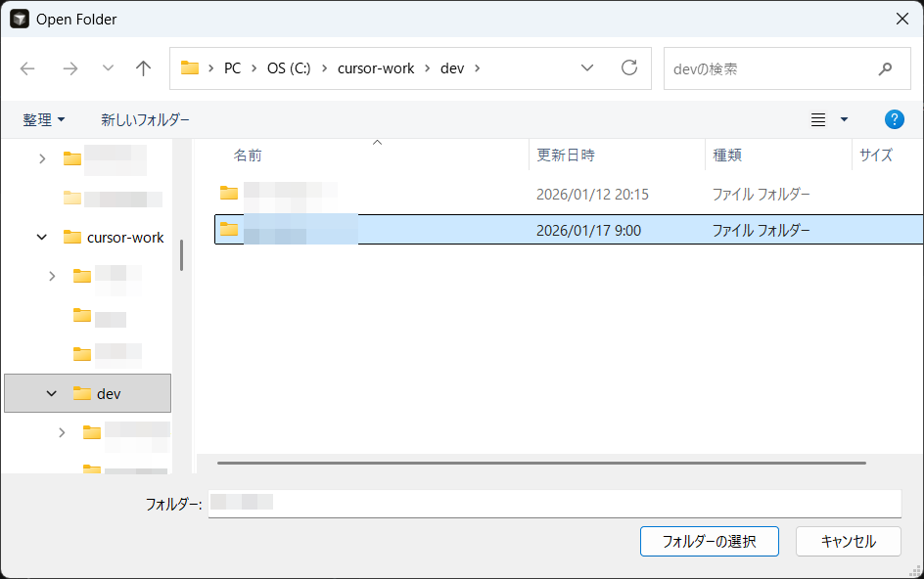
Task: Click the フォルダーの選択 button
Action: pyautogui.click(x=709, y=541)
